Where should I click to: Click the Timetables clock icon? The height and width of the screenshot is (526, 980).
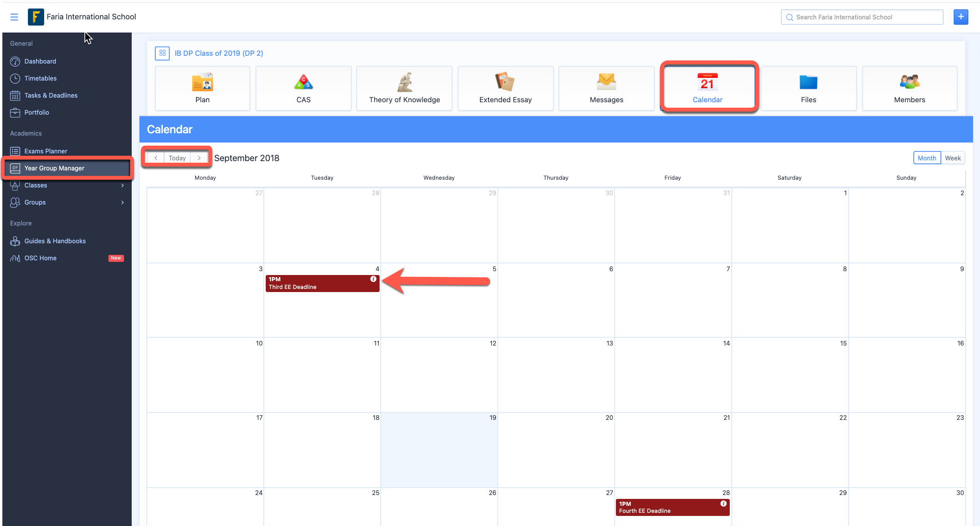(15, 78)
